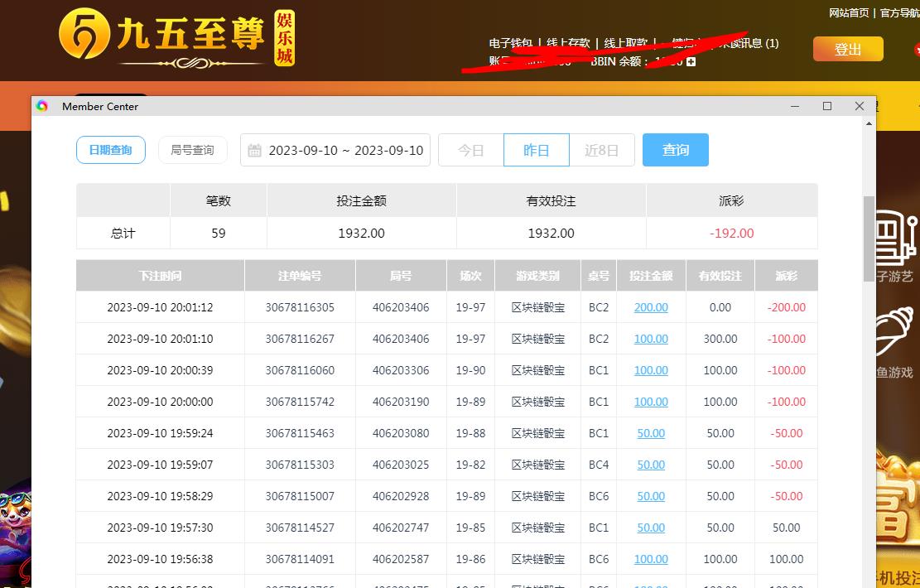
Task: Click the 登出 logout button
Action: click(x=848, y=50)
